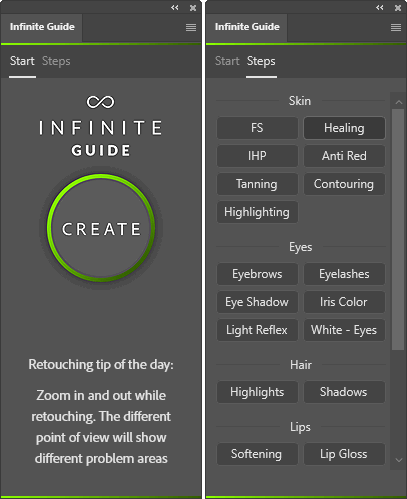
Task: Select the Steps tab in right panel
Action: pos(261,61)
